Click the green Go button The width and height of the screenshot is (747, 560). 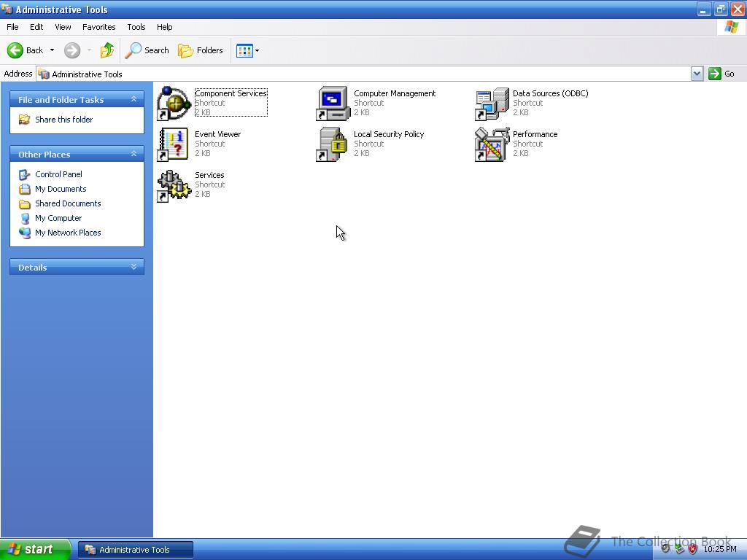(x=721, y=74)
